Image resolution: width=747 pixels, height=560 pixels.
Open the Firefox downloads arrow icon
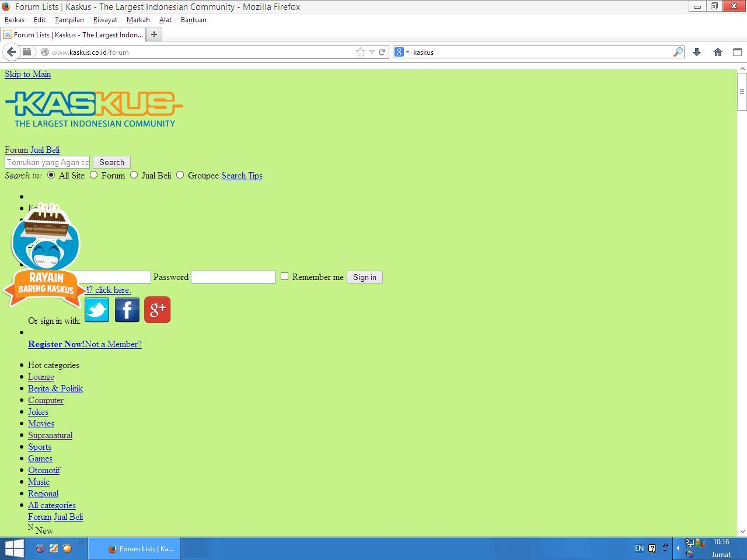(696, 52)
